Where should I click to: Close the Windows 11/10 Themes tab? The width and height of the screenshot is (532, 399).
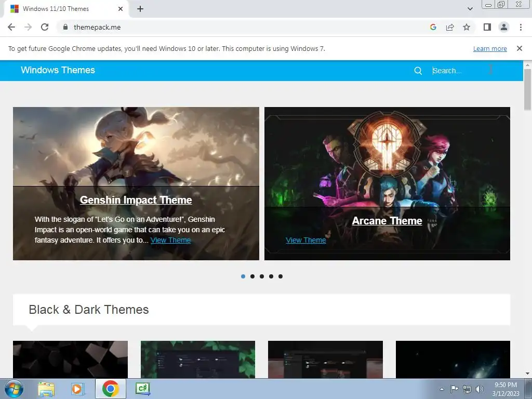[x=121, y=9]
